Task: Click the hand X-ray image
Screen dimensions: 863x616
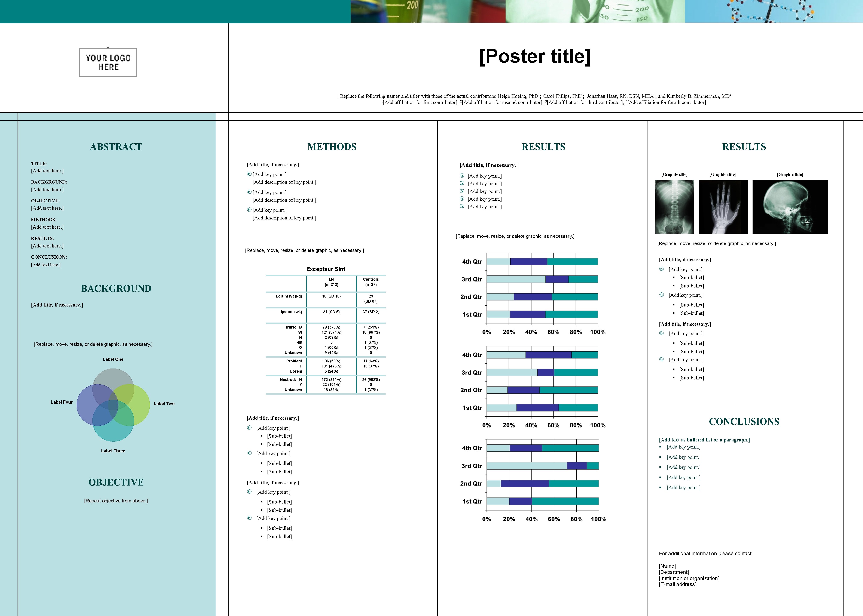Action: 723,207
